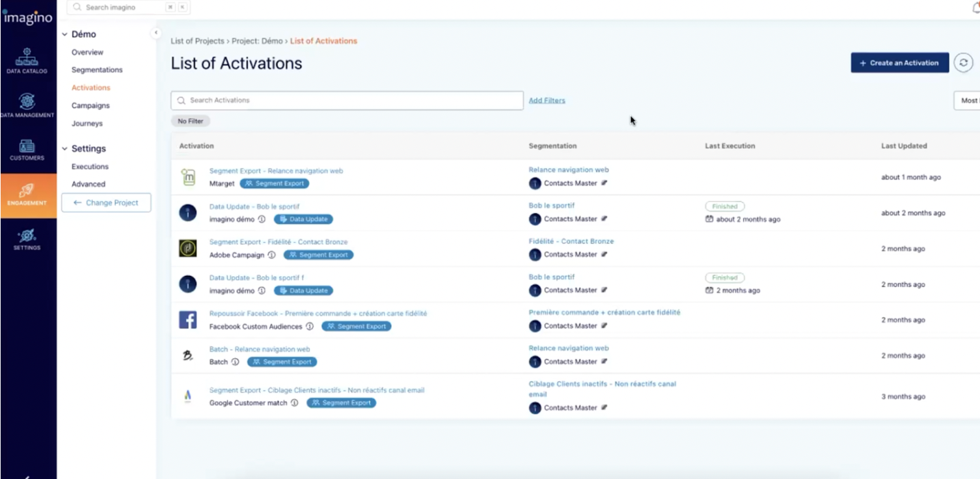Viewport: 980px width, 479px height.
Task: Click the Facebook activation logo
Action: click(188, 320)
